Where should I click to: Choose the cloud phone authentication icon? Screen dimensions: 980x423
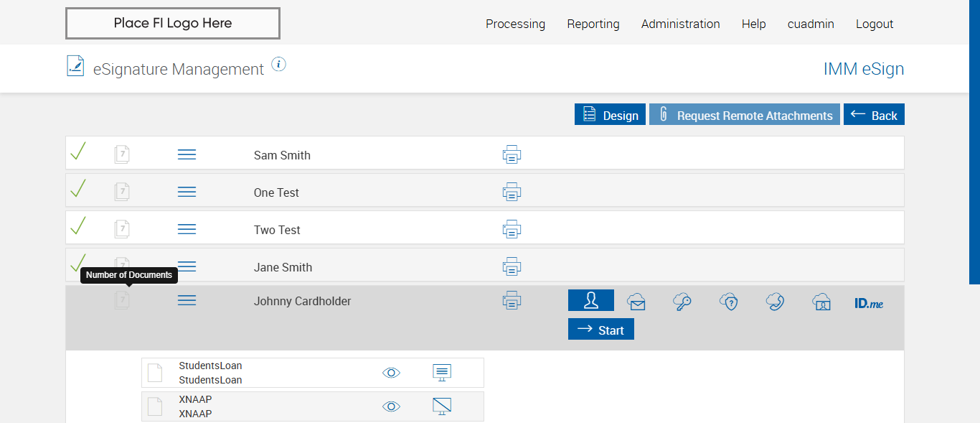[x=775, y=302]
